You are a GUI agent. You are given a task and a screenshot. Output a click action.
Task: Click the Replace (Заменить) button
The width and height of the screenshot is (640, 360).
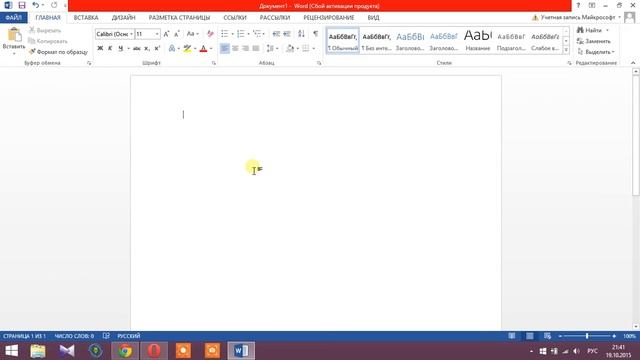594,41
